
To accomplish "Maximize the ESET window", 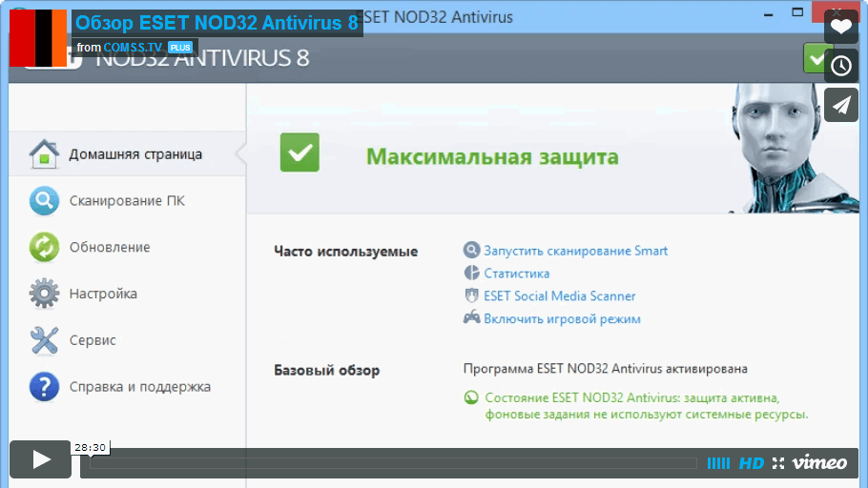I will point(797,12).
